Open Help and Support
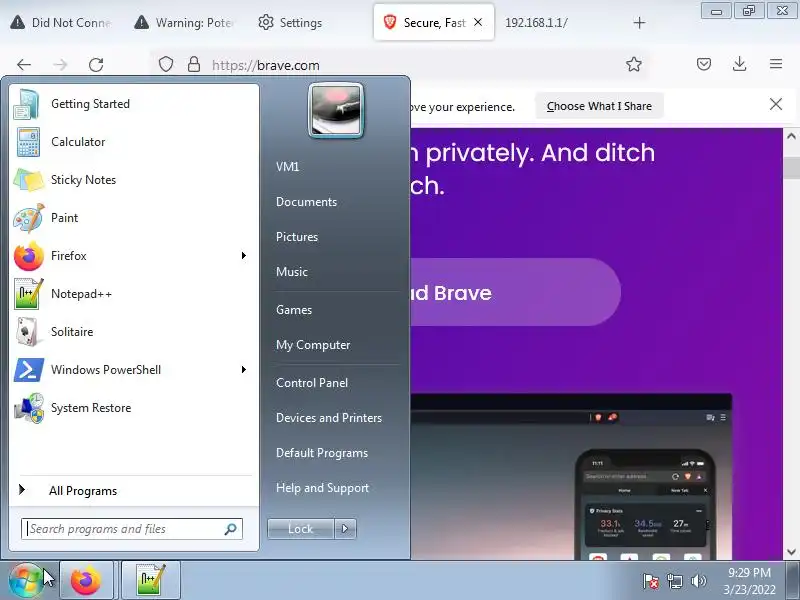The height and width of the screenshot is (600, 800). point(322,488)
